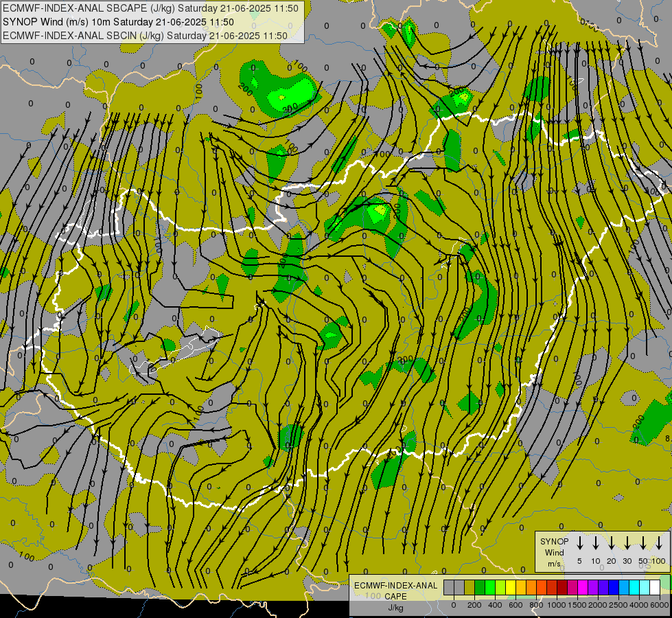Select the SBCAPE title line at top
The image size is (672, 618).
coord(150,8)
